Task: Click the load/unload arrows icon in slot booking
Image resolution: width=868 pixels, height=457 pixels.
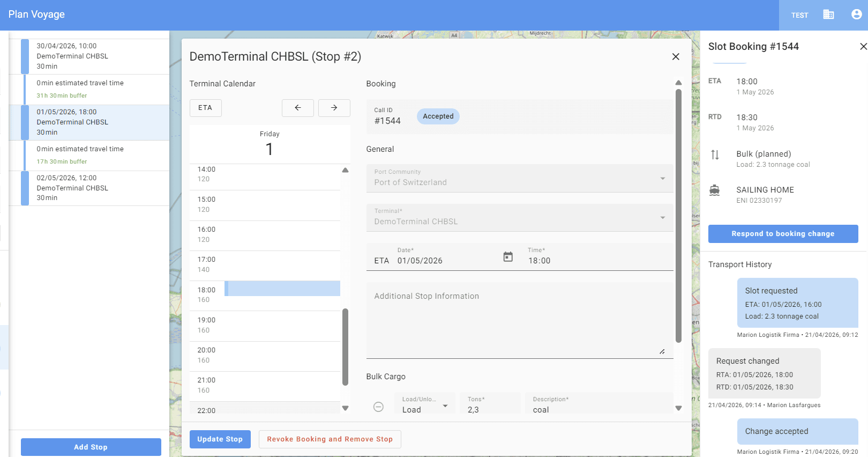Action: point(715,155)
